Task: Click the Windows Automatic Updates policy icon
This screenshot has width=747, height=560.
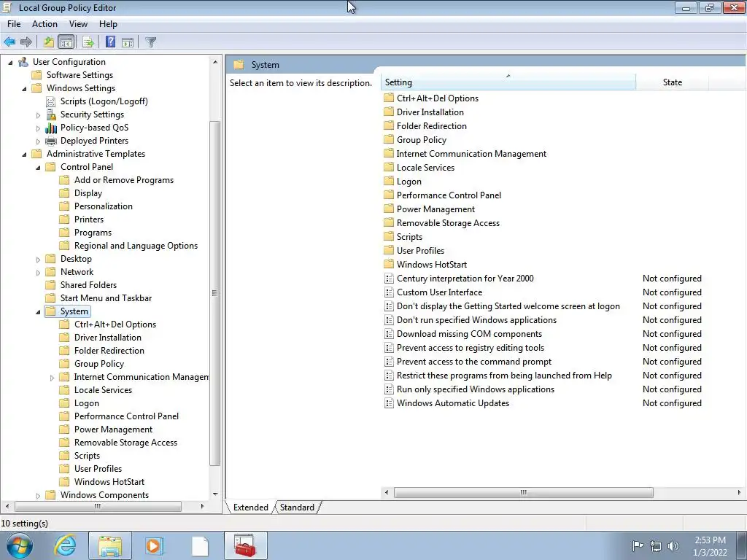Action: [389, 402]
